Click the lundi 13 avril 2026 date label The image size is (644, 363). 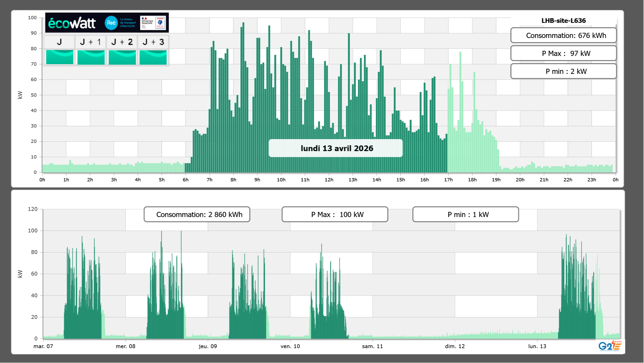335,148
